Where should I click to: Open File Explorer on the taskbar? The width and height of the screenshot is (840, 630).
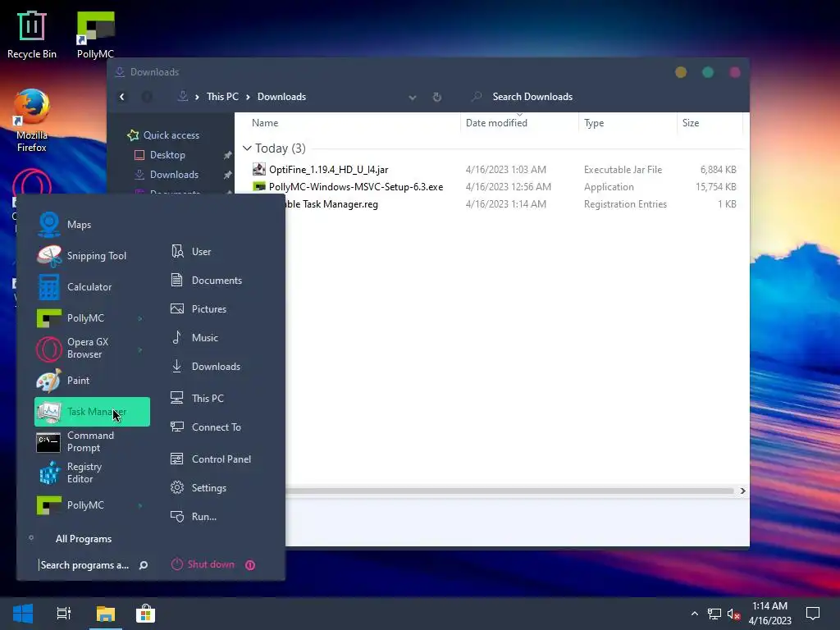pos(106,614)
